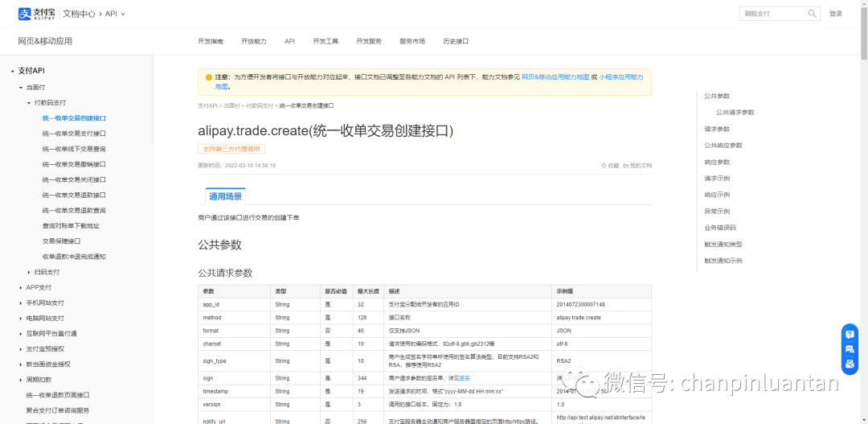The height and width of the screenshot is (424, 868).
Task: Select 统一收单交易退款接口 in sidebar
Action: point(74,195)
